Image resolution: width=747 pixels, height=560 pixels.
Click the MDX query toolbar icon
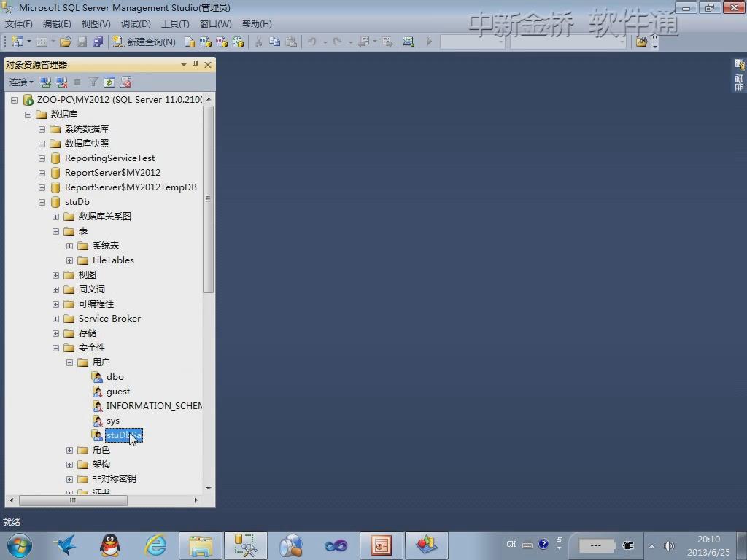[x=205, y=42]
